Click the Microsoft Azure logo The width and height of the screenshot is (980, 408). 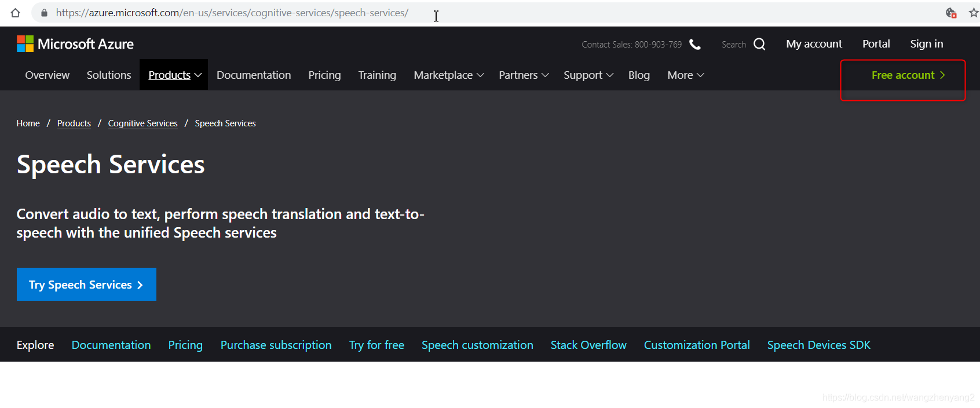(75, 44)
